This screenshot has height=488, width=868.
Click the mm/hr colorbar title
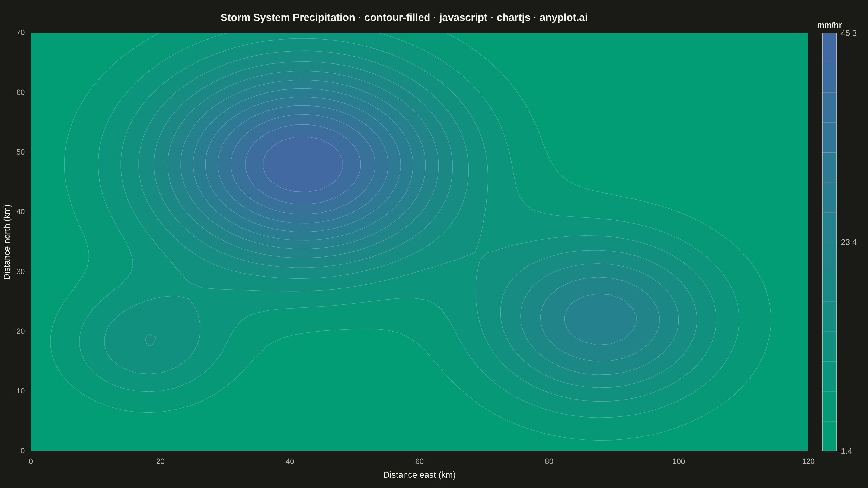pyautogui.click(x=829, y=25)
